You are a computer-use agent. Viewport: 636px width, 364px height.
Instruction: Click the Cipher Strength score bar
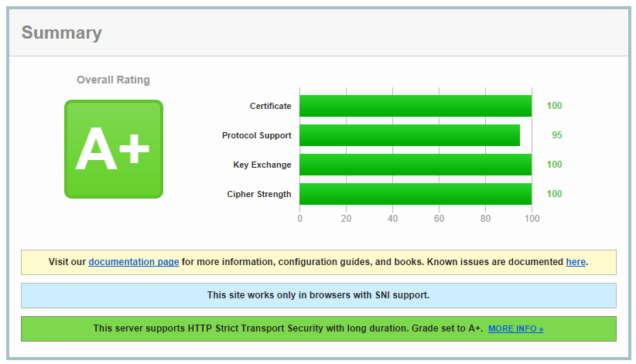[415, 194]
